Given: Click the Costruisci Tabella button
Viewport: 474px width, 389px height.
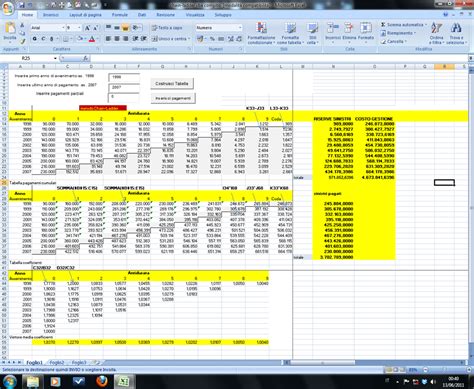Looking at the screenshot, I should [x=172, y=83].
